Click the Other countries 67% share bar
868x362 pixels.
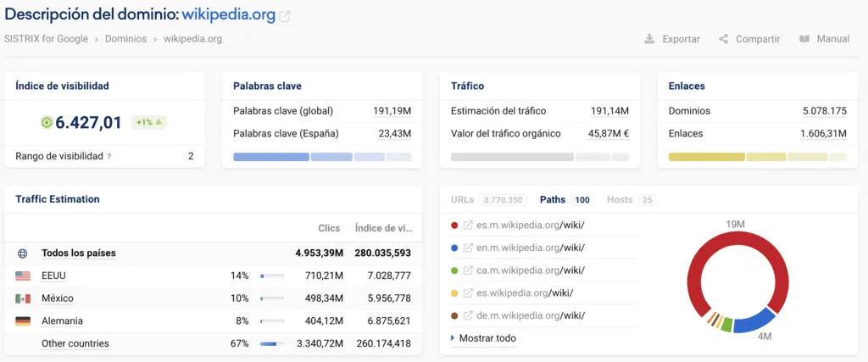(x=272, y=343)
